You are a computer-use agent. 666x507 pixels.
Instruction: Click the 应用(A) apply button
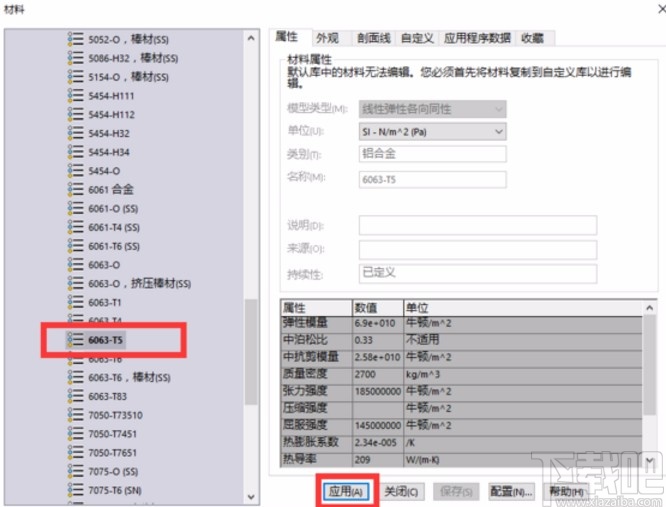coord(346,492)
